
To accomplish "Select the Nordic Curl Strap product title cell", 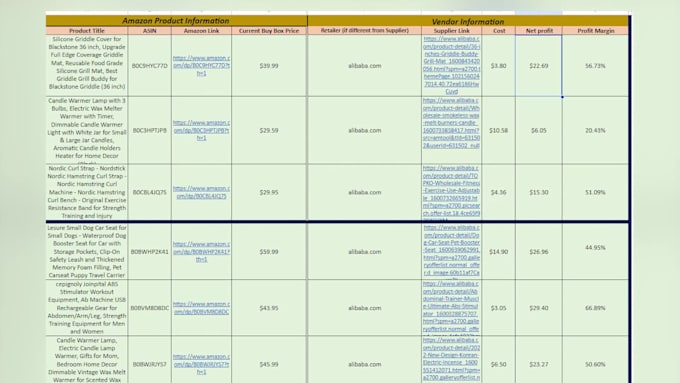I will click(87, 192).
